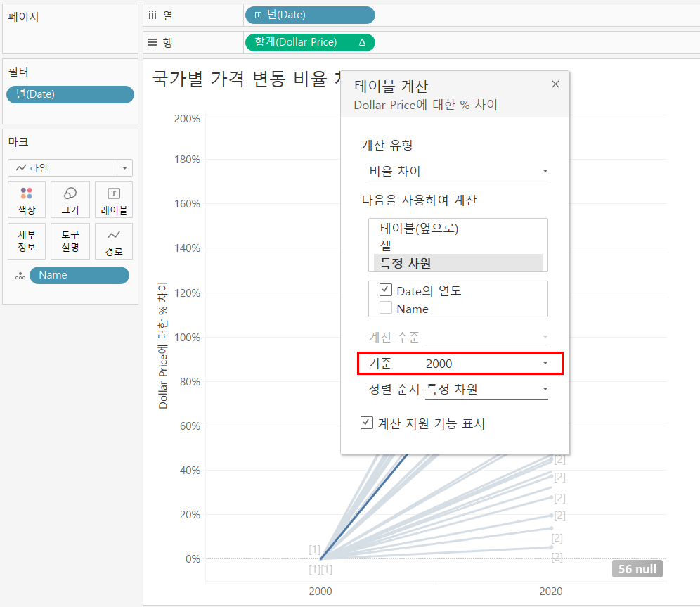Image resolution: width=700 pixels, height=607 pixels.
Task: Click the 마크 card header
Action: coord(18,142)
